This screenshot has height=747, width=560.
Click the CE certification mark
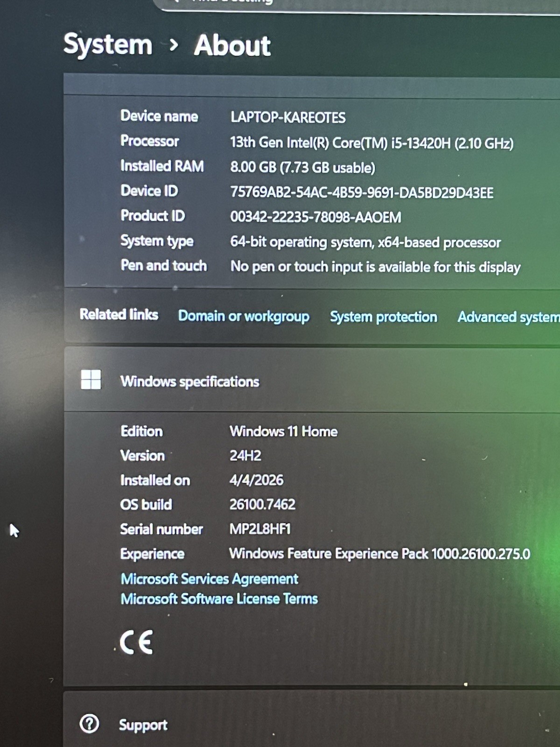[136, 642]
